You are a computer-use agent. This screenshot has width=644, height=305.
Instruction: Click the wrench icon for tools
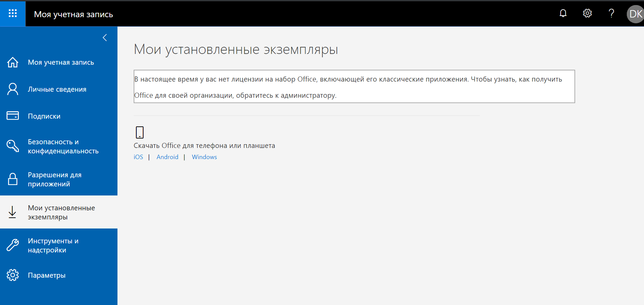13,245
